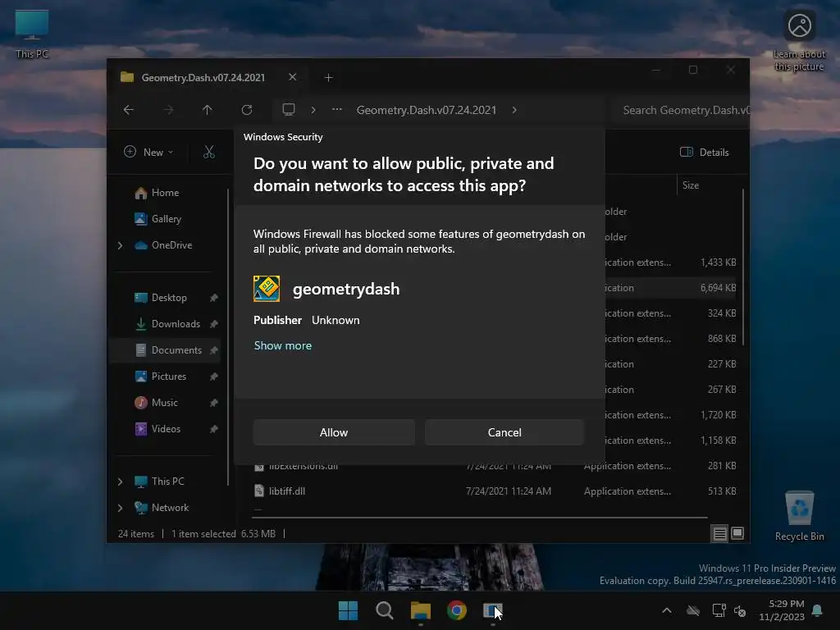Click the pin icon next to Desktop
840x630 pixels.
pyautogui.click(x=214, y=298)
